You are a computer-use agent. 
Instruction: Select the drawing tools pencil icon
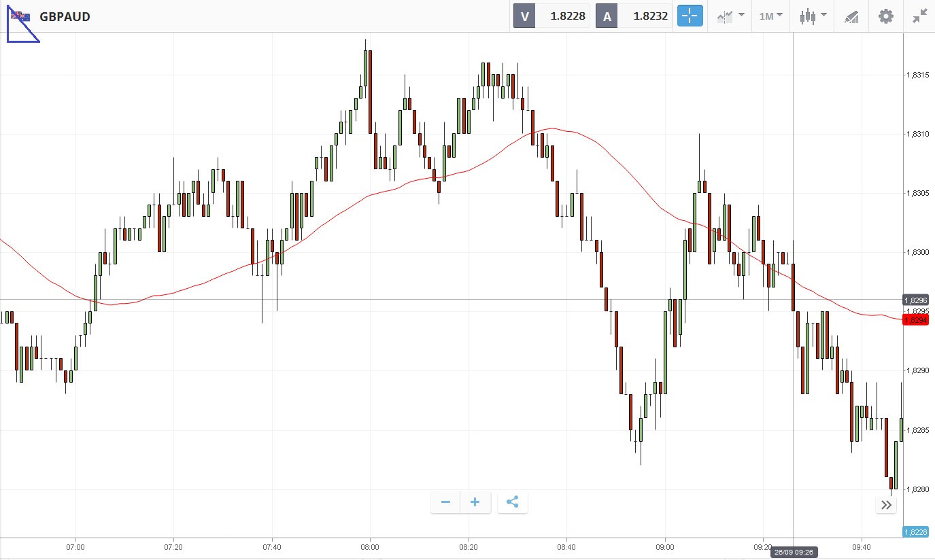(x=851, y=16)
